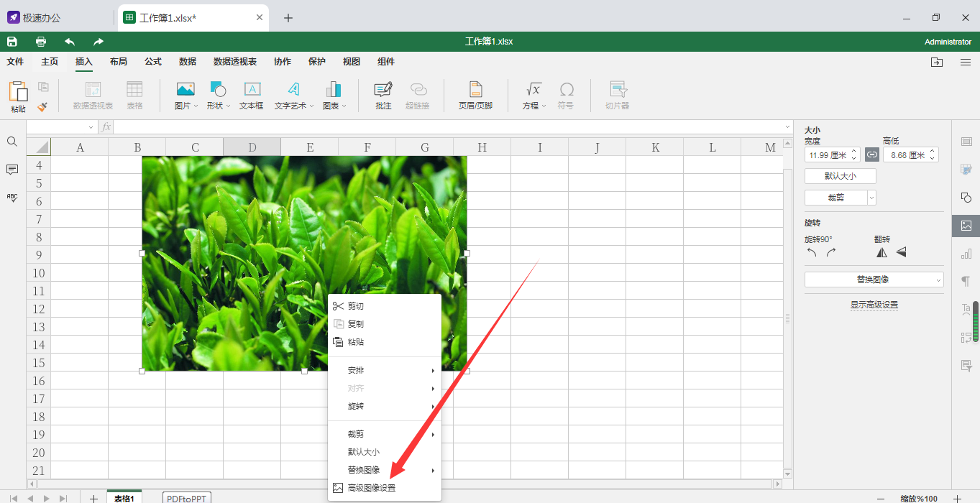Screen dimensions: 980x503
Task: Open the 裁剪 crop dropdown arrow in panel
Action: point(872,198)
